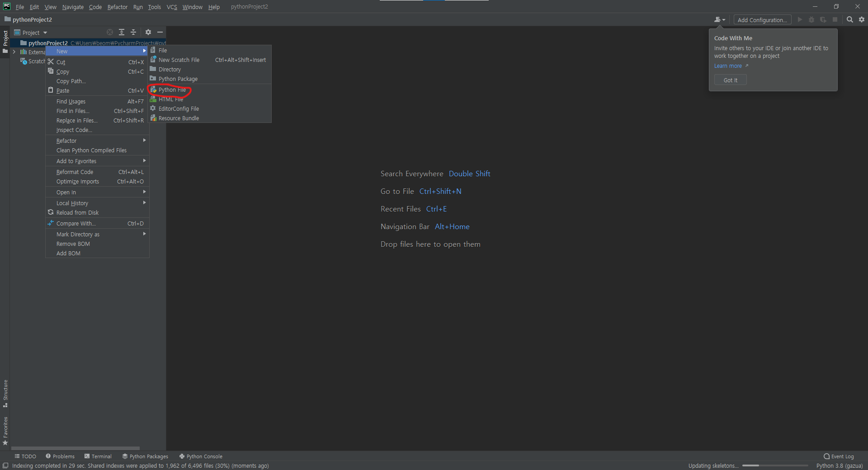
Task: Open the Terminal tool window tab
Action: coord(98,456)
